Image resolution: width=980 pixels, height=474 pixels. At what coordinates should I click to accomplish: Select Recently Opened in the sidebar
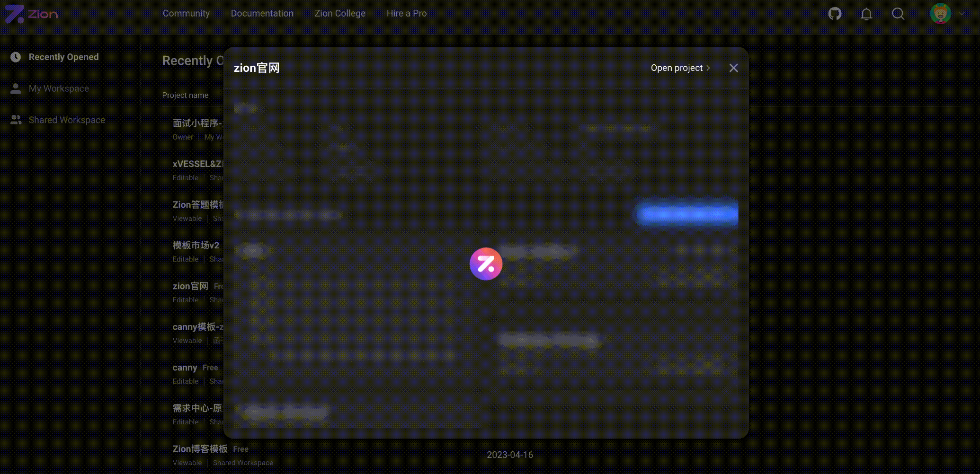pyautogui.click(x=63, y=57)
